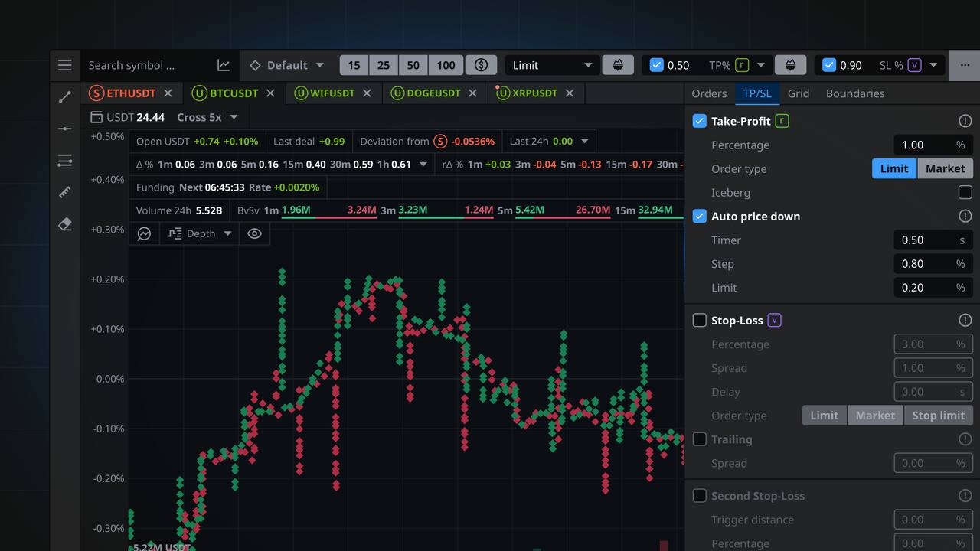Enable the Second Stop-Loss checkbox

(699, 496)
